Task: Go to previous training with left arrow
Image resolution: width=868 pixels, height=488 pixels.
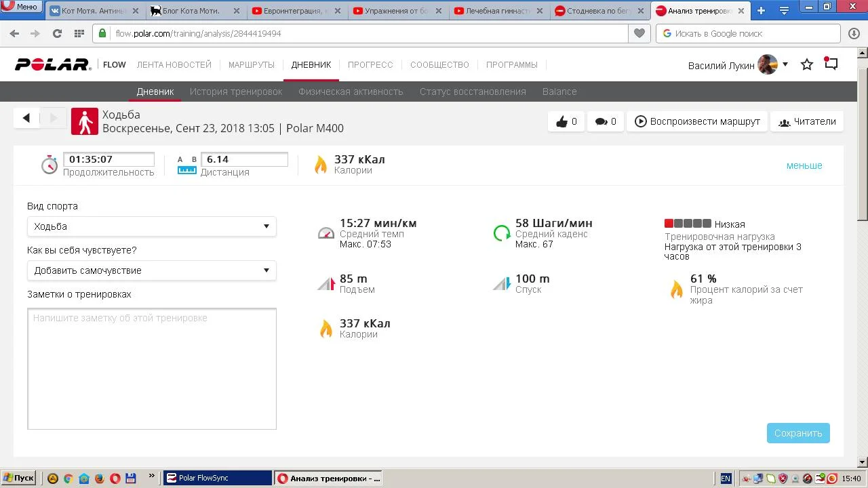Action: [x=26, y=118]
